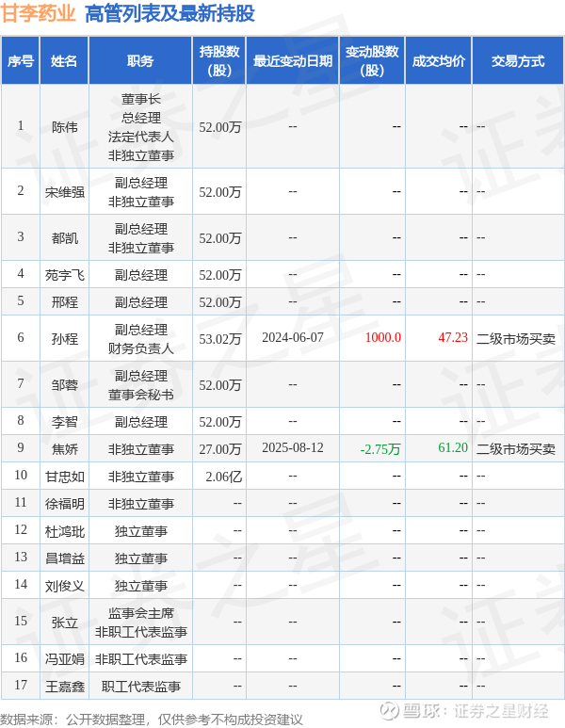
Task: Click the 成交均价 column header
Action: coord(438,61)
